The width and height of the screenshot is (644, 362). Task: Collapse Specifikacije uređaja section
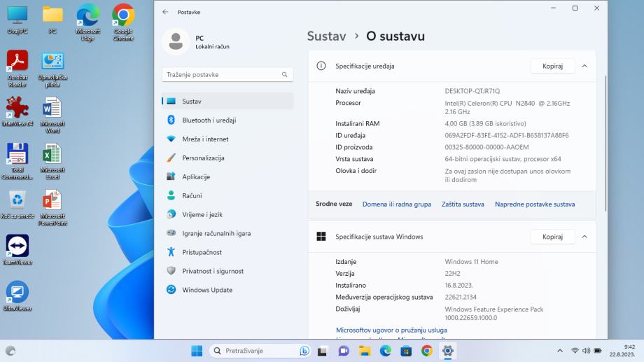(584, 66)
